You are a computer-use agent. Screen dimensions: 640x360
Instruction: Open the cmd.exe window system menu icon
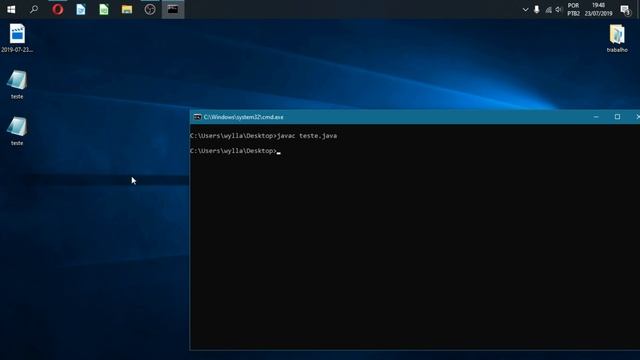point(197,117)
